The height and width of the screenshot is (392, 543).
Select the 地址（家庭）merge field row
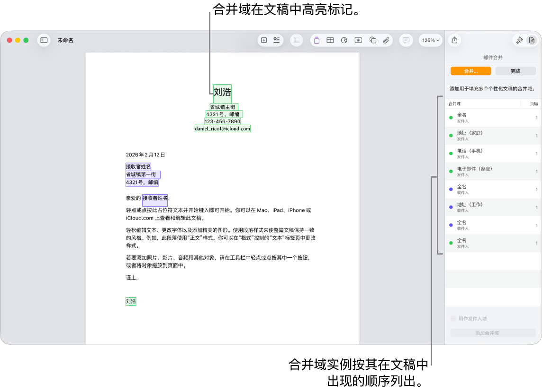coord(493,136)
